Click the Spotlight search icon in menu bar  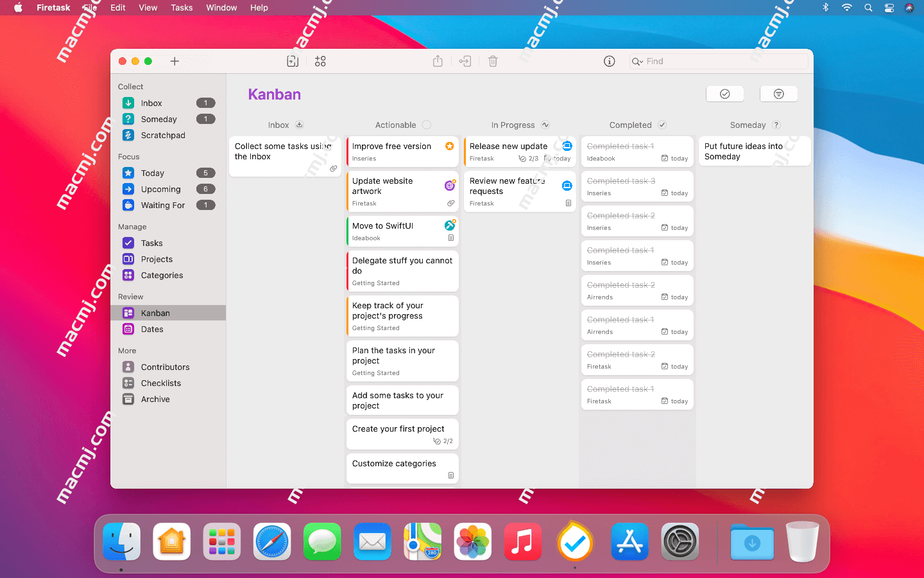(x=868, y=8)
